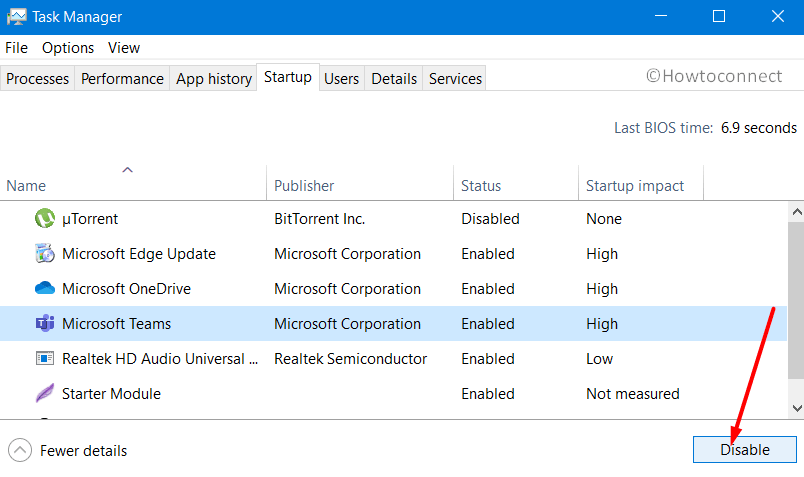Click the vertical scrollbar thumb
This screenshot has width=804, height=477.
(796, 300)
